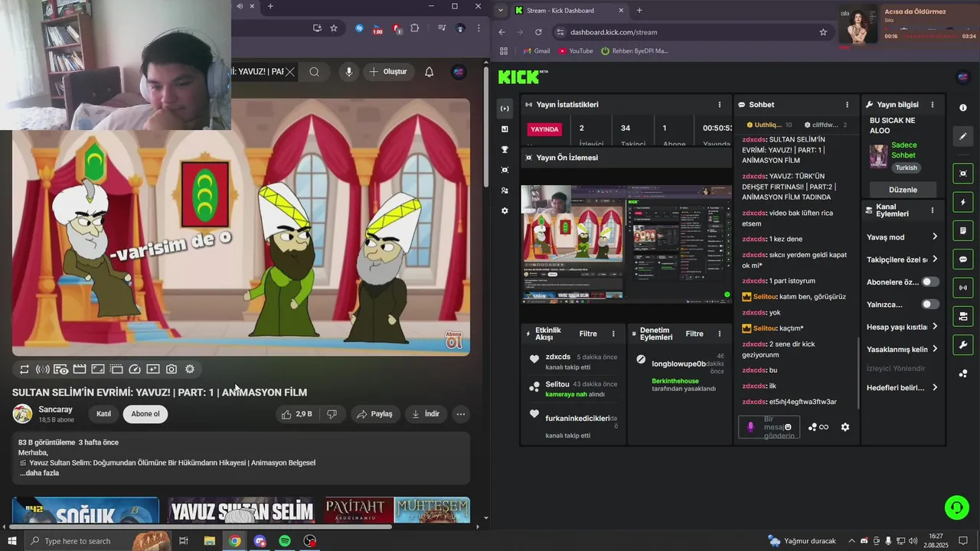980x551 pixels.
Task: Click the cinema clapperboard icon under video
Action: [x=80, y=369]
